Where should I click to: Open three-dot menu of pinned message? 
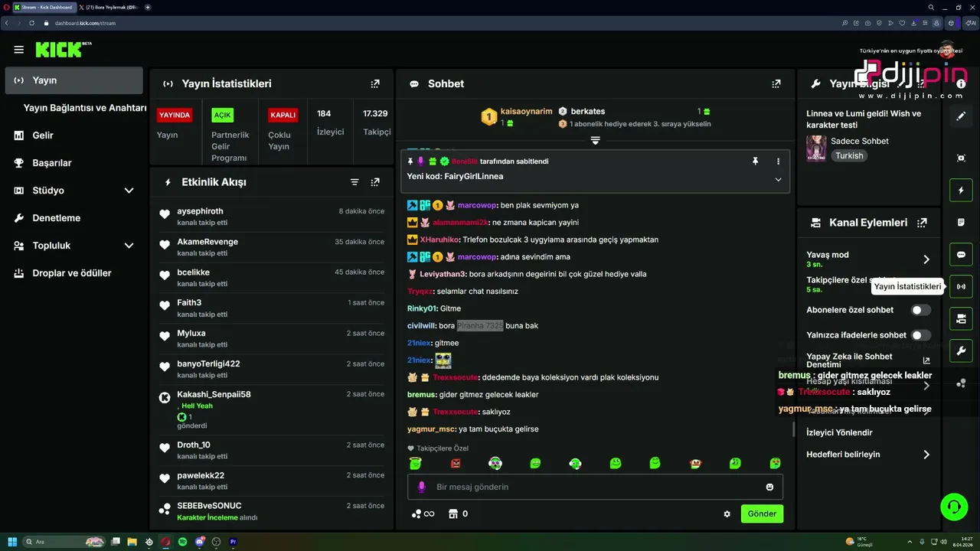click(778, 161)
